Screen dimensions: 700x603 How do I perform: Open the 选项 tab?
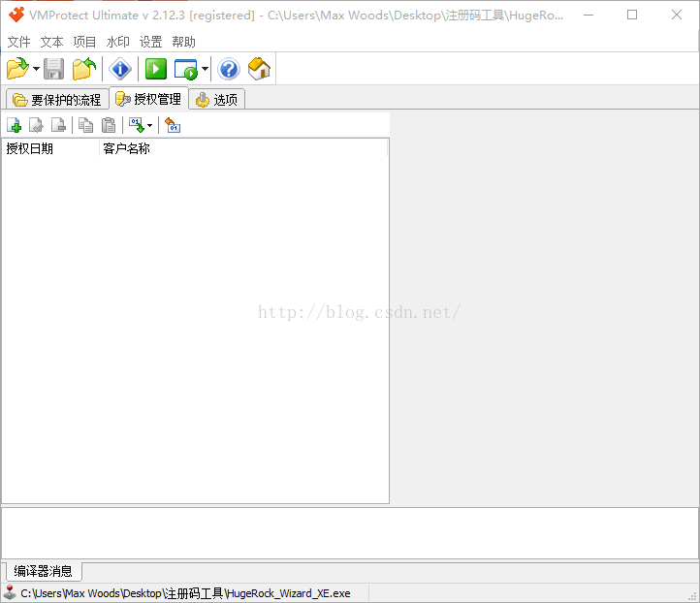pos(216,100)
